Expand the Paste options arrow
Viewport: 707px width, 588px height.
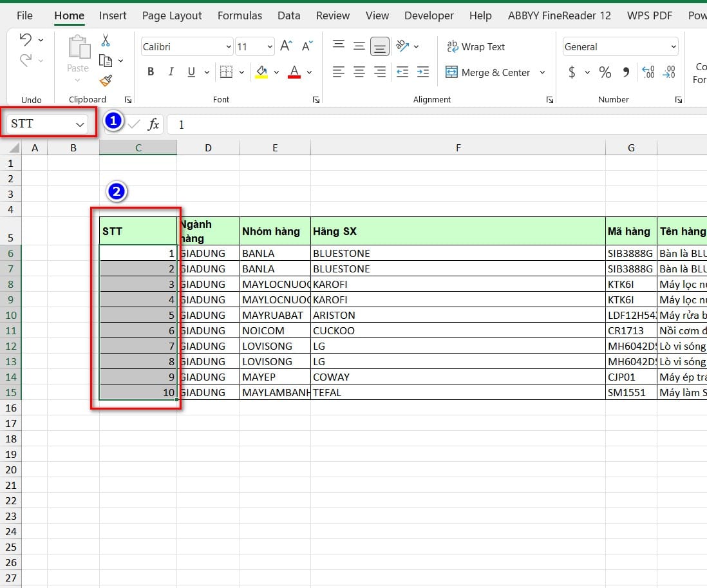click(x=77, y=81)
